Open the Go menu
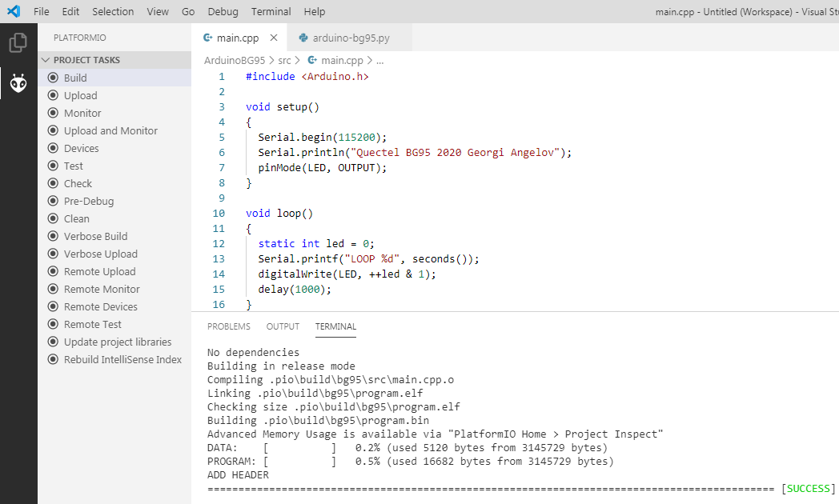The height and width of the screenshot is (504, 839). [x=188, y=11]
